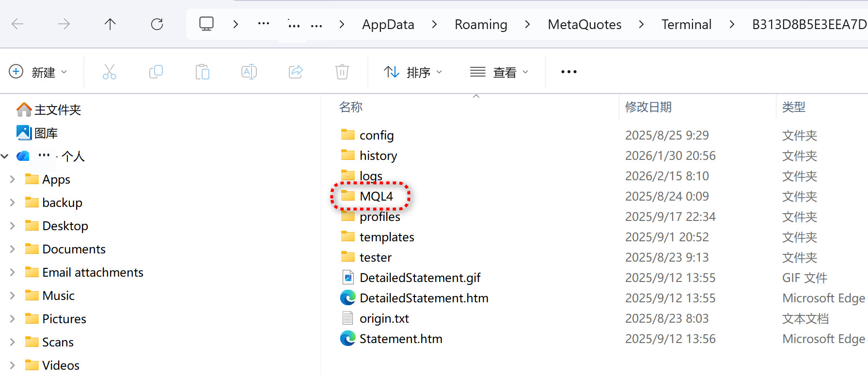Click the Roaming breadcrumb segment

click(481, 24)
